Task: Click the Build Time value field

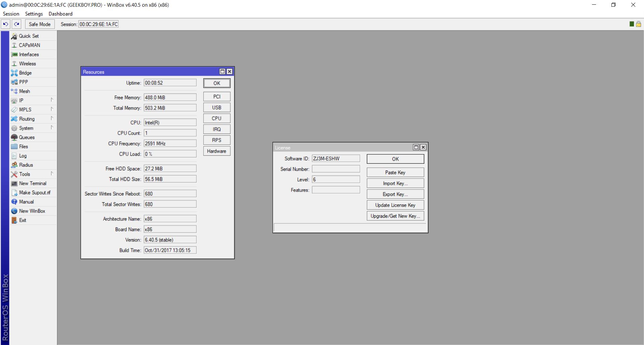Action: pos(170,250)
